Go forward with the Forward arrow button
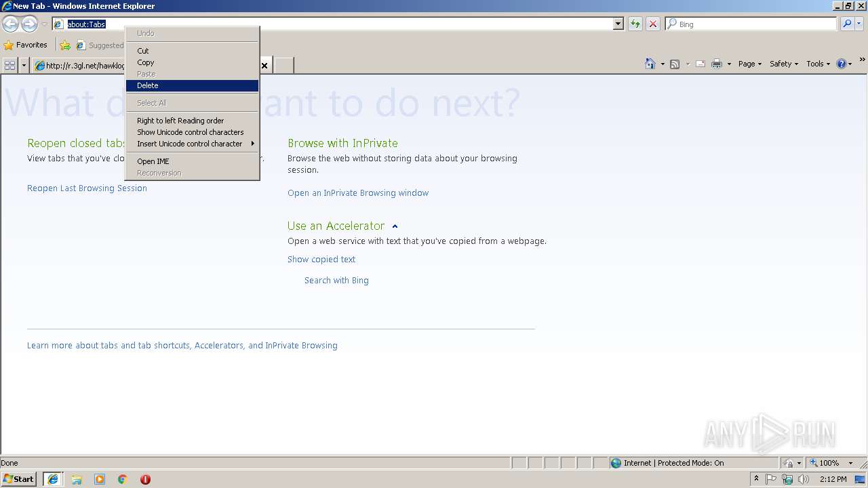The image size is (868, 488). pos(29,24)
